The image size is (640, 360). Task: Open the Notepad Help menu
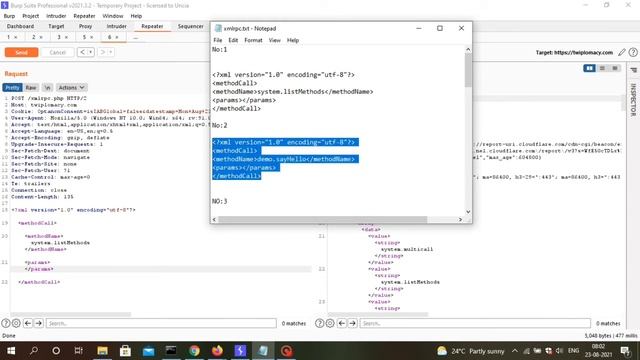(x=293, y=40)
